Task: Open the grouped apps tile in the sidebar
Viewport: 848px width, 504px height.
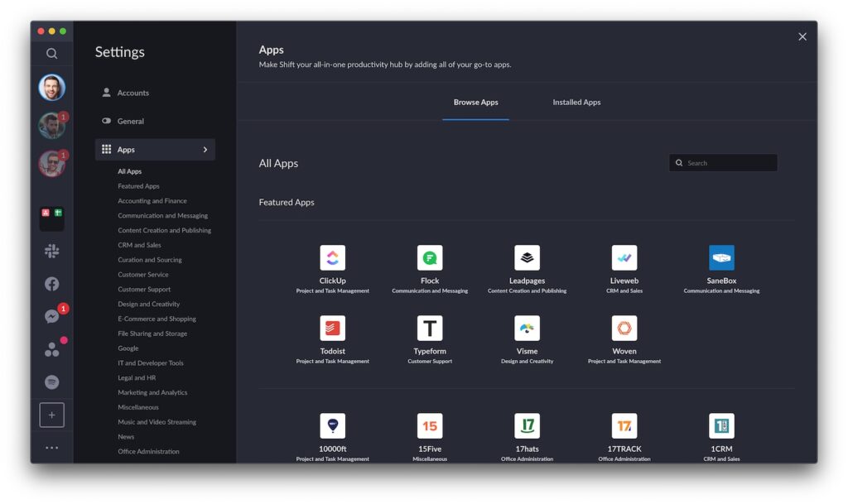Action: (x=52, y=218)
